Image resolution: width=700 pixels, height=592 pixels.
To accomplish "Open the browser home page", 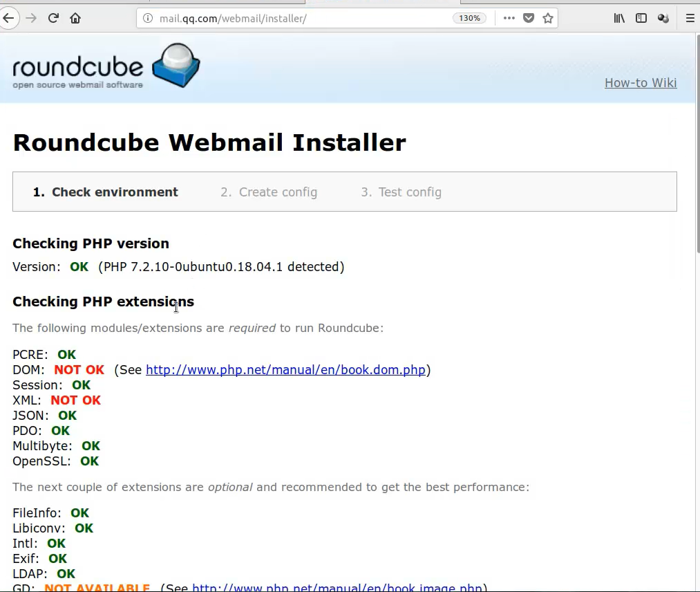I will (75, 18).
